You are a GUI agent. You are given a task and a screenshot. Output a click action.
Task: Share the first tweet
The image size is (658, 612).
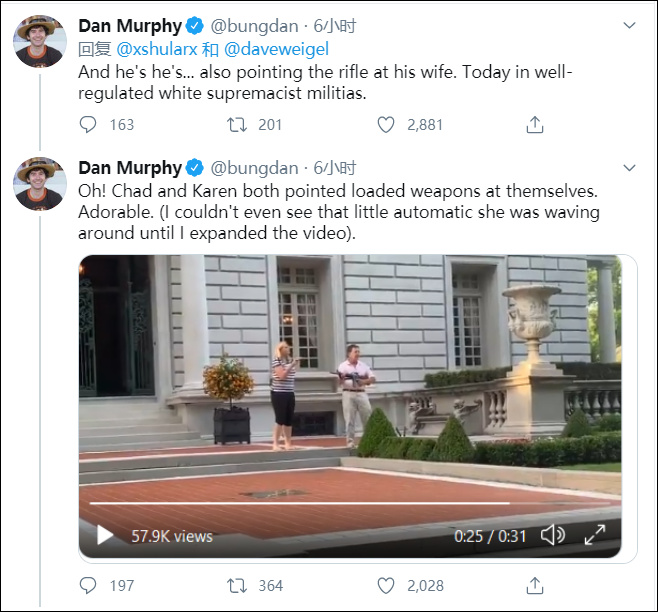tap(535, 125)
